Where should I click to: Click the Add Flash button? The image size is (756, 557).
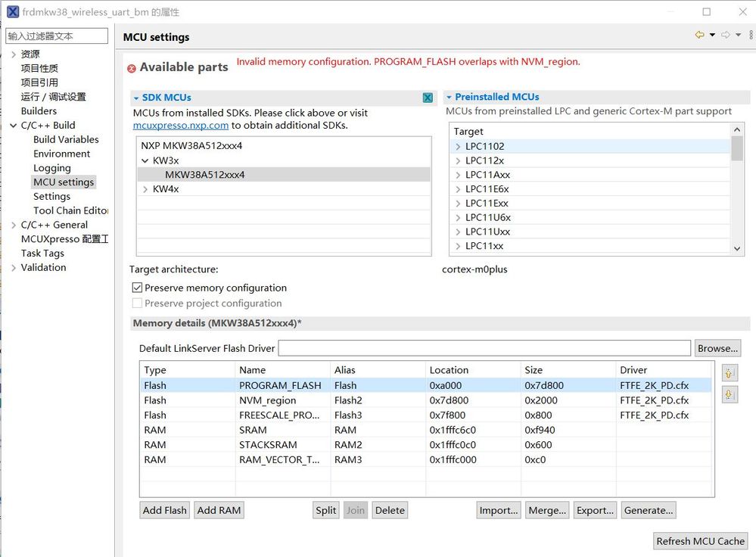(x=165, y=510)
